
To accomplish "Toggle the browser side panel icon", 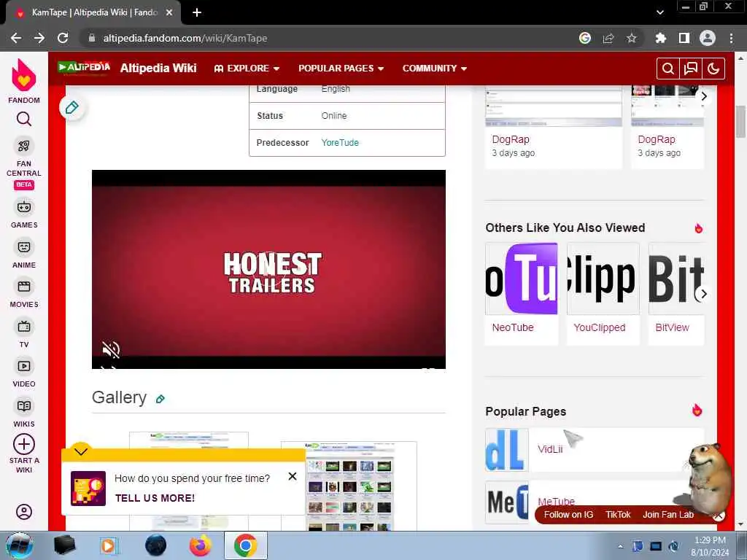I will pyautogui.click(x=684, y=38).
